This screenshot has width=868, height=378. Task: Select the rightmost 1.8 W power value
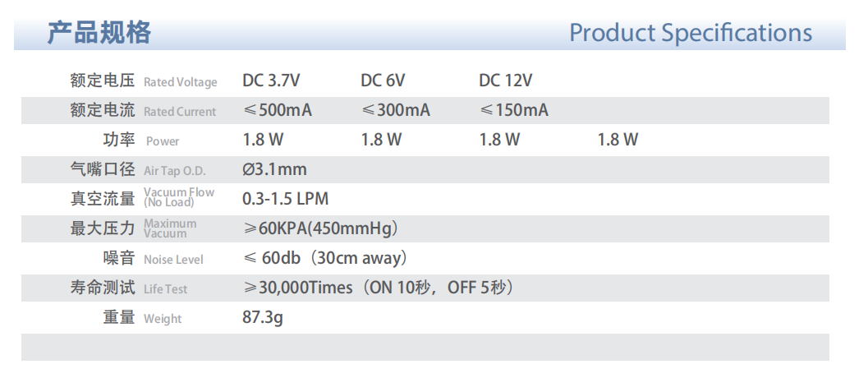click(x=618, y=140)
